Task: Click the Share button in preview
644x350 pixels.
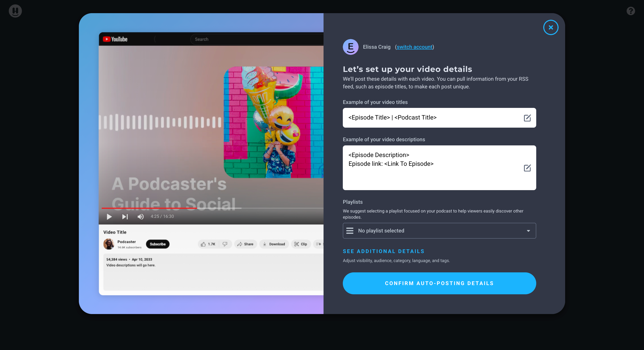Action: pos(245,244)
